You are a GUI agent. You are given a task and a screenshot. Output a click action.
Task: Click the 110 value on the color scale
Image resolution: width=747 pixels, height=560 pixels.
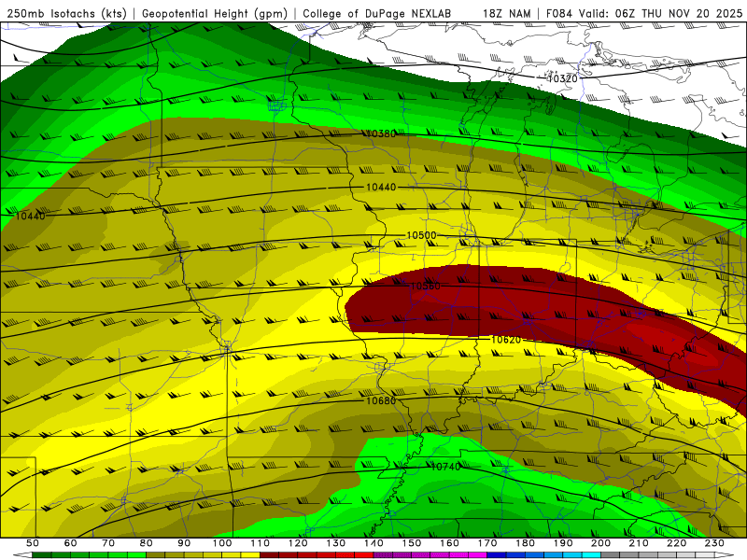pos(261,543)
